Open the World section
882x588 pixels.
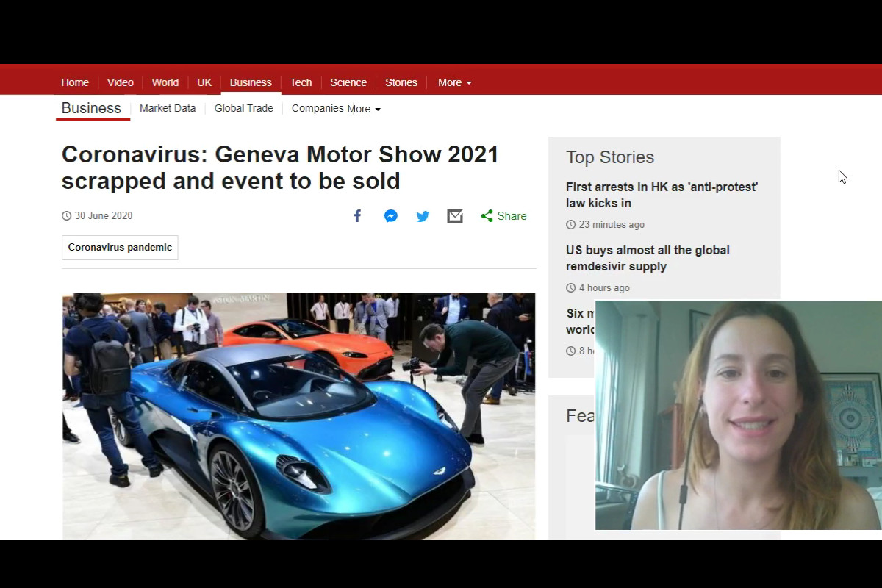165,82
